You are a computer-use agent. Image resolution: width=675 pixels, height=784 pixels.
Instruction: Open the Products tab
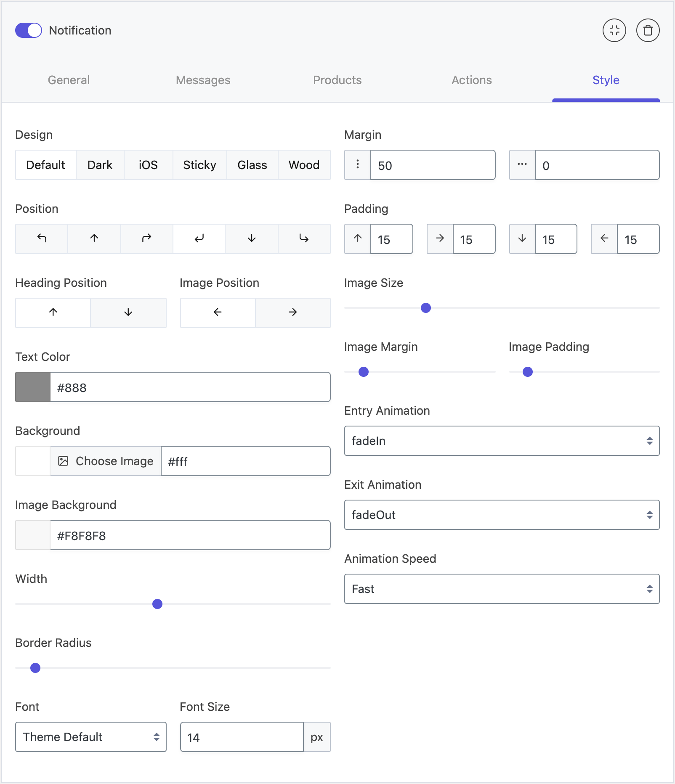tap(337, 80)
